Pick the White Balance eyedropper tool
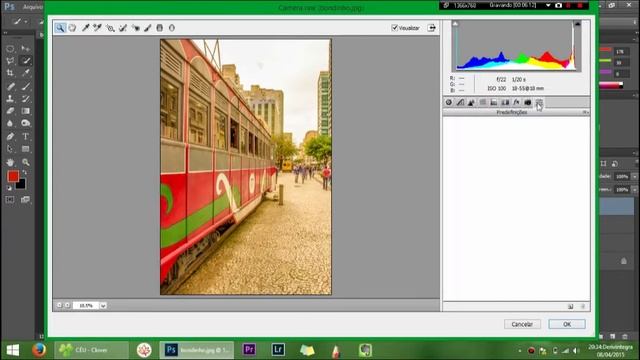640x360 pixels. click(85, 28)
